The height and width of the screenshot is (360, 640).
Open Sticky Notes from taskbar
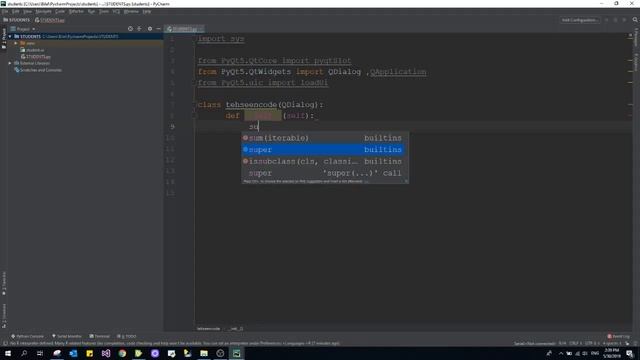click(x=89, y=353)
